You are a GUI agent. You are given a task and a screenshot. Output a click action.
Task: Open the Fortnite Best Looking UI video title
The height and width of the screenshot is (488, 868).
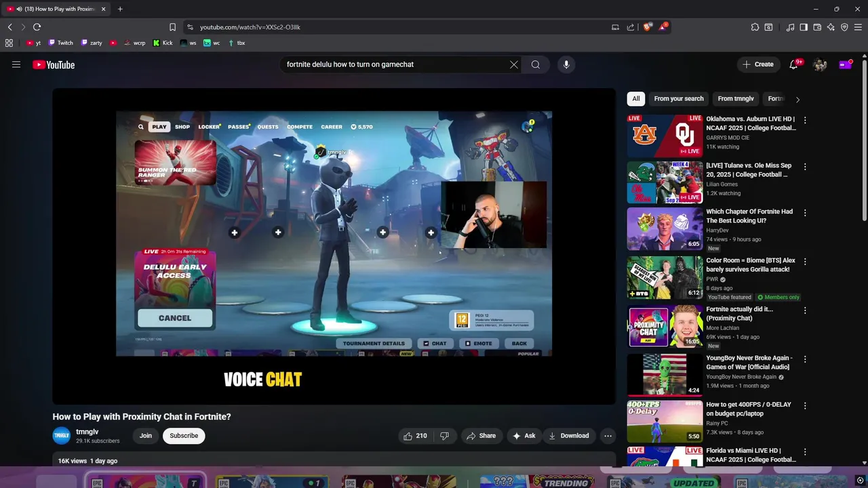coord(749,216)
